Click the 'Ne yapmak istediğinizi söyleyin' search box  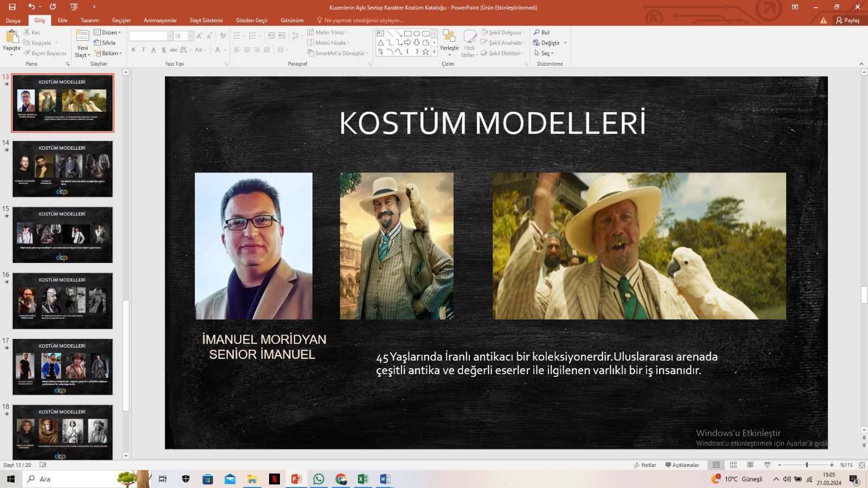(x=363, y=21)
